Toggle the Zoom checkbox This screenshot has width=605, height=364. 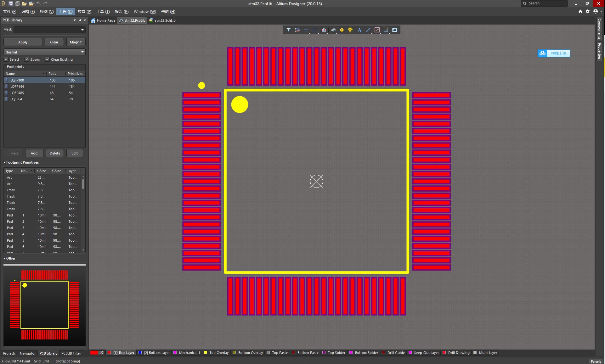(x=27, y=59)
